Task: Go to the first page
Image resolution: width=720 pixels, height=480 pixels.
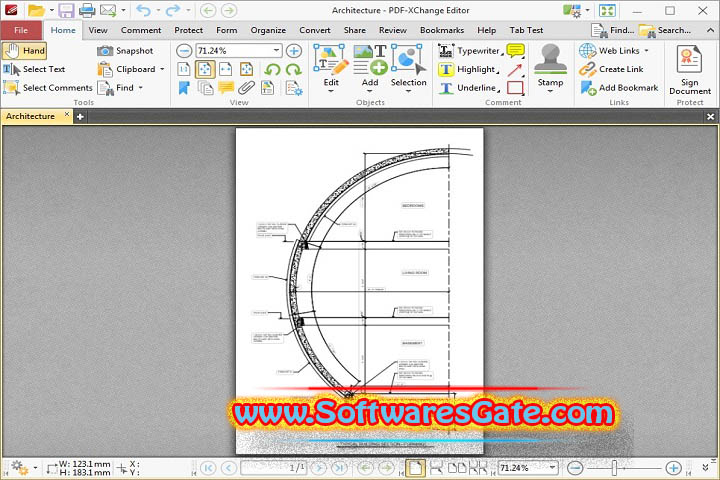Action: coord(208,468)
